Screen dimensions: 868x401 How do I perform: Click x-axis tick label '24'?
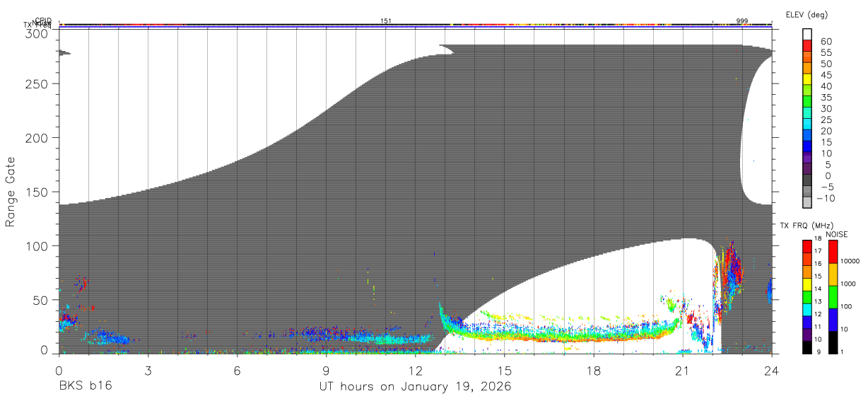772,370
